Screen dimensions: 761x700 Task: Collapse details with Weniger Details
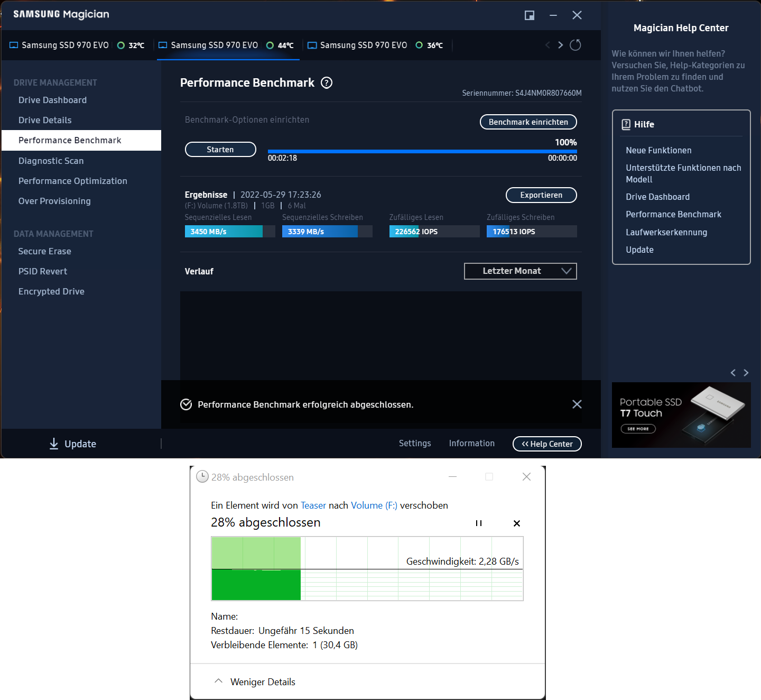255,681
